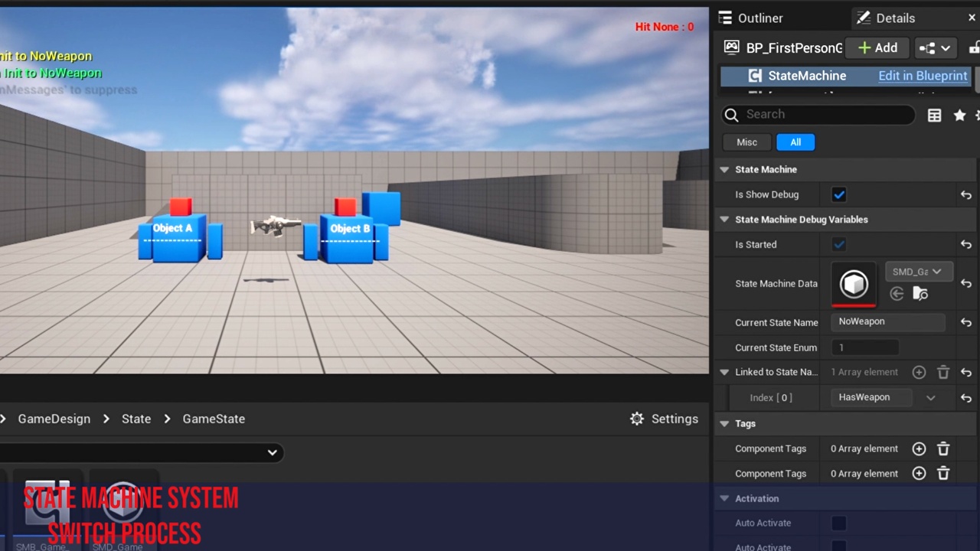Browse to State Machine Data asset in Content Browser
Image resolution: width=980 pixels, height=551 pixels.
[x=920, y=294]
